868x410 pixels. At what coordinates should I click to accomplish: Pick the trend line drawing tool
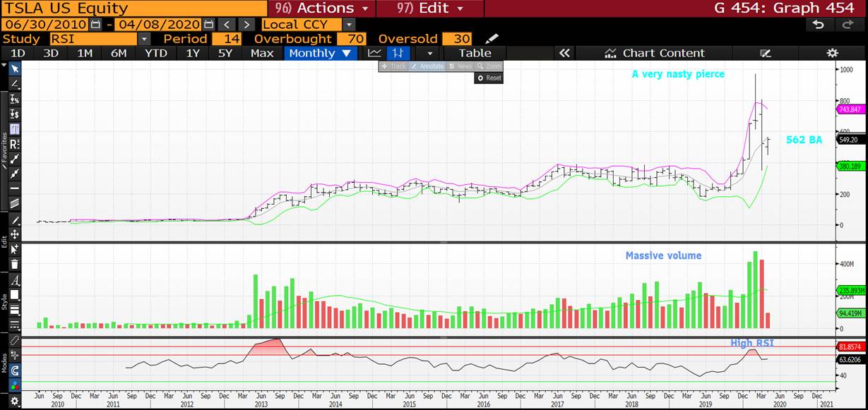pos(14,83)
